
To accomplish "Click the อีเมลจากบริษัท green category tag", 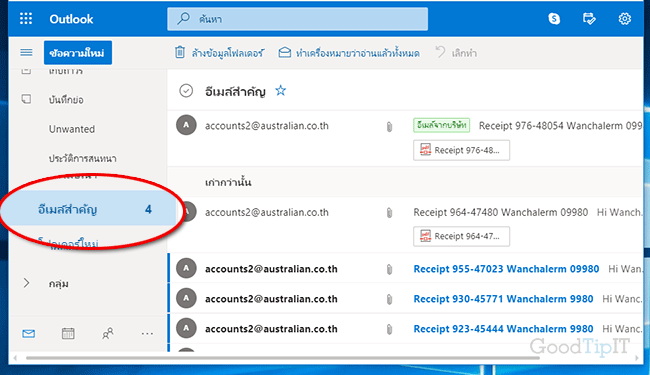I will click(x=441, y=125).
